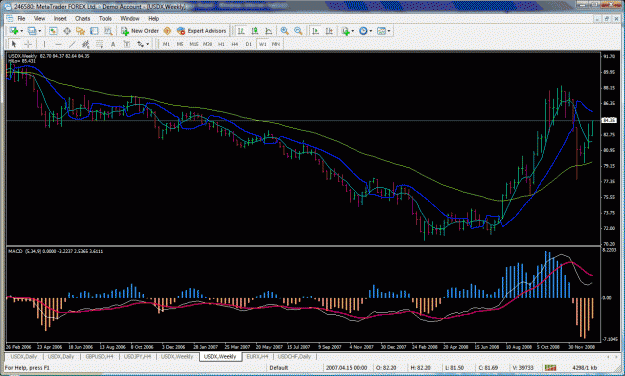Switch timeframe to MN

coord(276,44)
